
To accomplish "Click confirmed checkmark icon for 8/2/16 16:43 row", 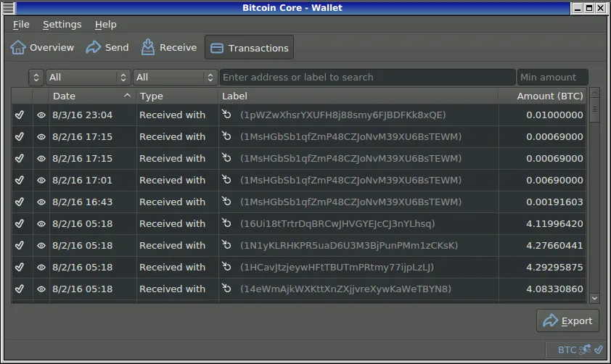I will tap(20, 202).
